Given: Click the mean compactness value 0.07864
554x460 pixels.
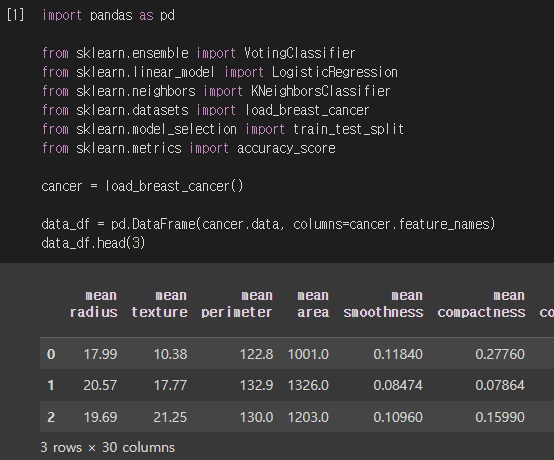Looking at the screenshot, I should (x=500, y=385).
